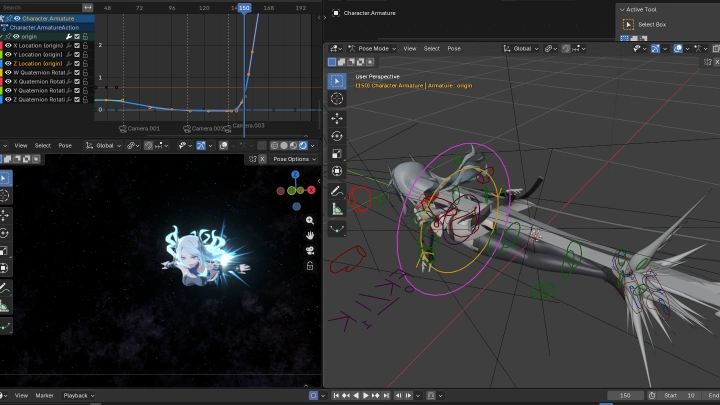Click the Select Box active tool icon

click(x=628, y=24)
